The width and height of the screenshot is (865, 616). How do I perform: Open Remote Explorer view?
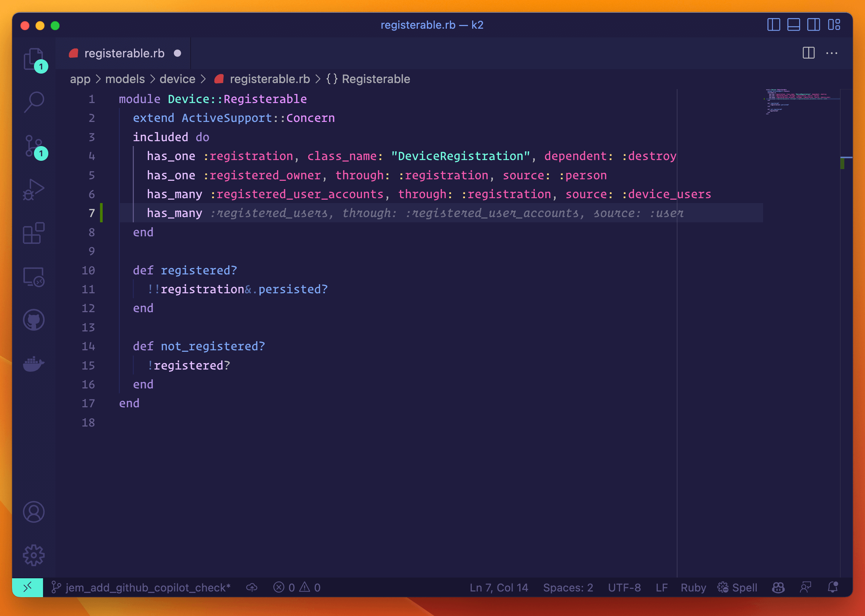click(x=33, y=277)
